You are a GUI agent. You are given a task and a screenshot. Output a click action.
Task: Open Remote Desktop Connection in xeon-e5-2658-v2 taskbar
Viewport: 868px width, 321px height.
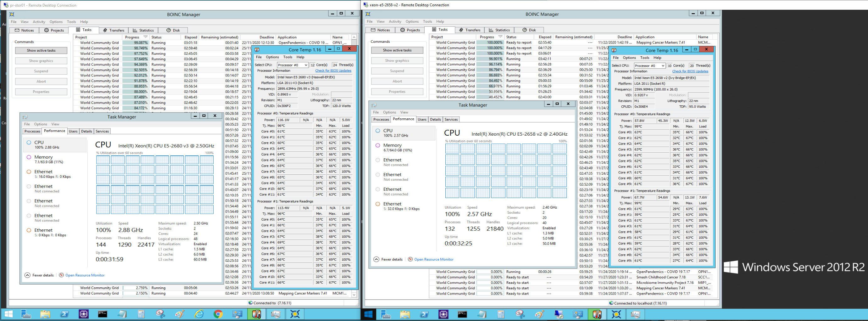coord(559,314)
